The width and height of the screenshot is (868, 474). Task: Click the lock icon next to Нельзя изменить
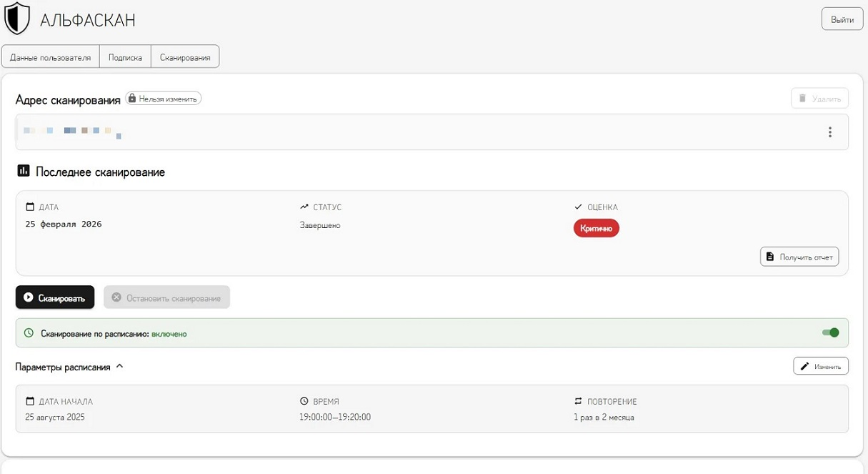pyautogui.click(x=131, y=99)
